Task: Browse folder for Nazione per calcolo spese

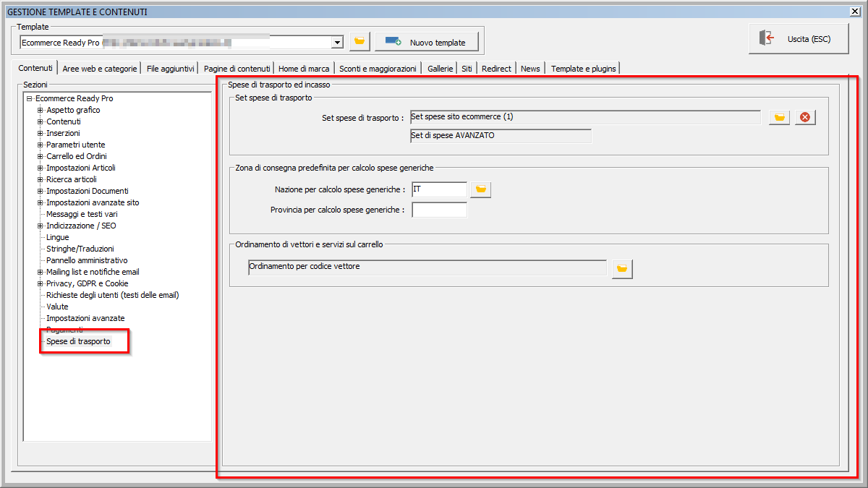Action: 480,189
